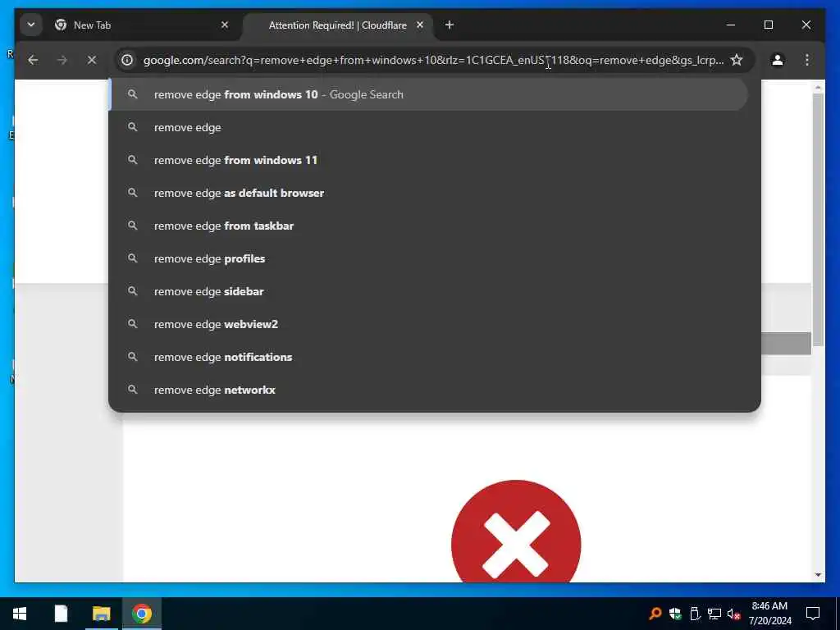
Task: Open the clock showing 8:46 AM
Action: [x=769, y=614]
